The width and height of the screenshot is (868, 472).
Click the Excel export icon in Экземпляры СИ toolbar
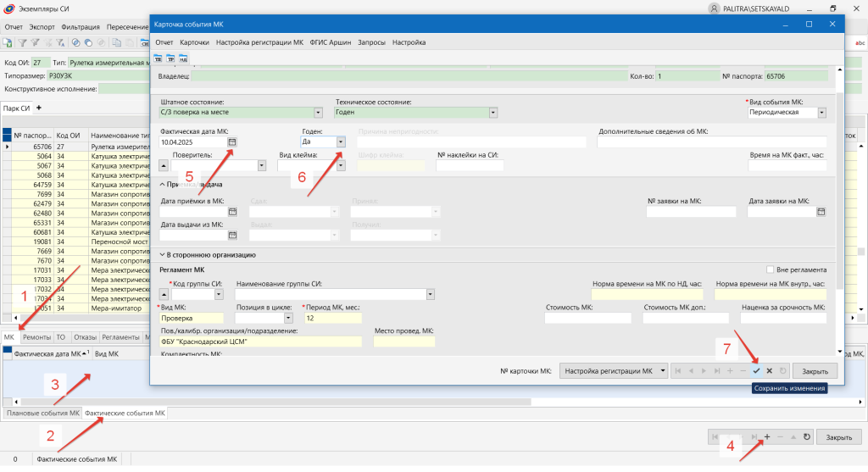(8, 42)
